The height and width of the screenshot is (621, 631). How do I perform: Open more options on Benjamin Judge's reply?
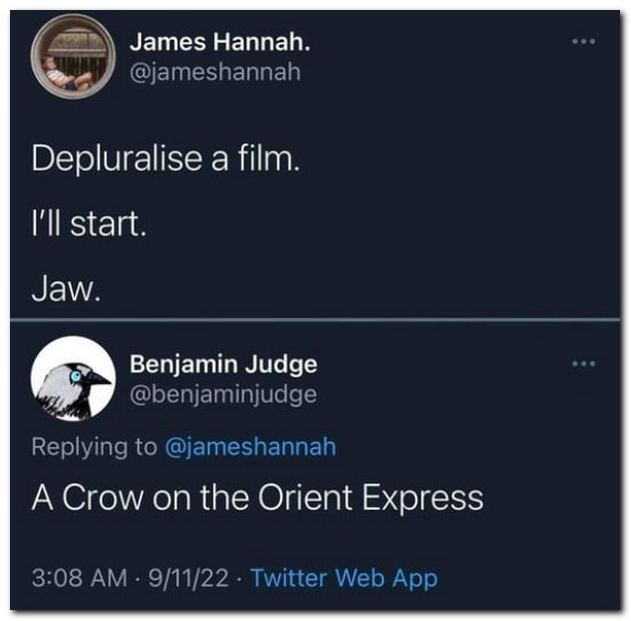[x=583, y=364]
